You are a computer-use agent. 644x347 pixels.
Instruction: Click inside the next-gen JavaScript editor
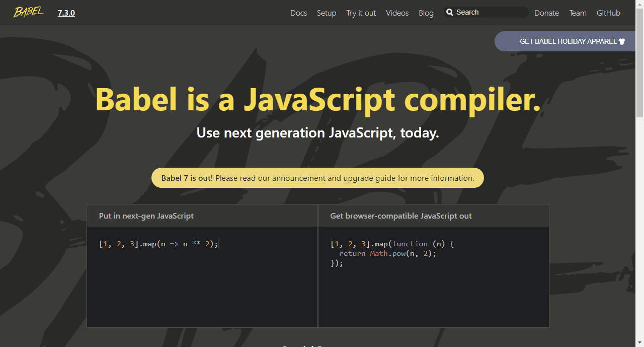pyautogui.click(x=201, y=277)
